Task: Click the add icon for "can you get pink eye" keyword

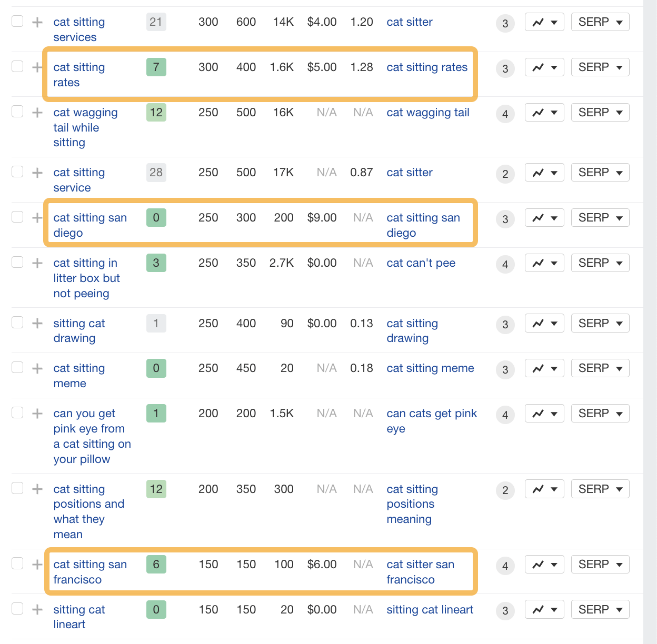Action: [36, 413]
